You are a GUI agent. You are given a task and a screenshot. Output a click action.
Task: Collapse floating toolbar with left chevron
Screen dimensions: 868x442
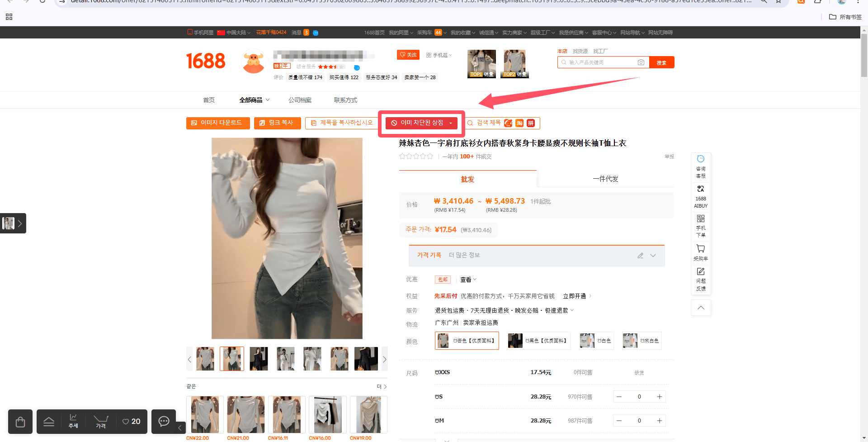(180, 427)
